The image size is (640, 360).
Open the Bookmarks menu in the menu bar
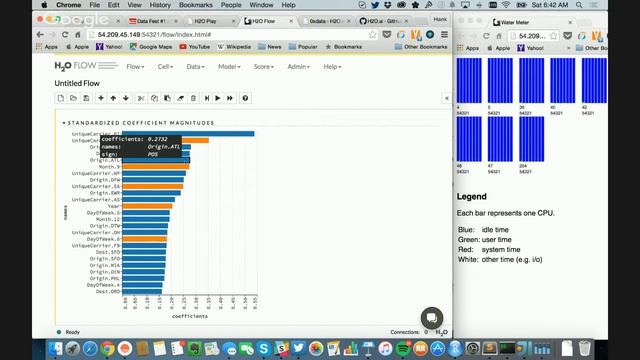[196, 5]
